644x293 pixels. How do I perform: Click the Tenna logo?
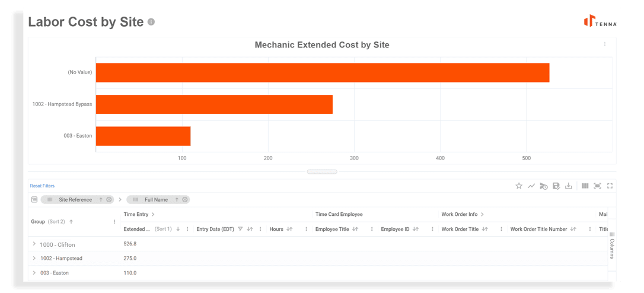click(x=600, y=21)
